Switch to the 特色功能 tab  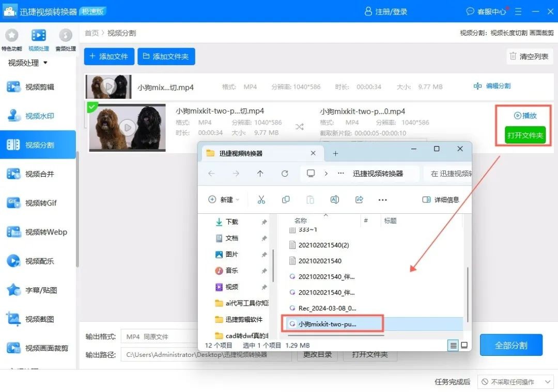[11, 40]
